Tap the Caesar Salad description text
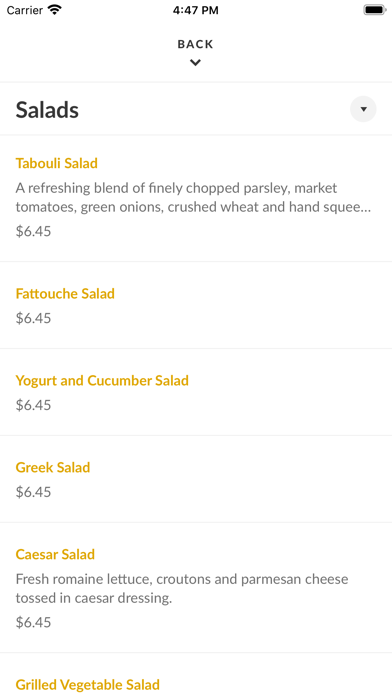 (x=182, y=589)
